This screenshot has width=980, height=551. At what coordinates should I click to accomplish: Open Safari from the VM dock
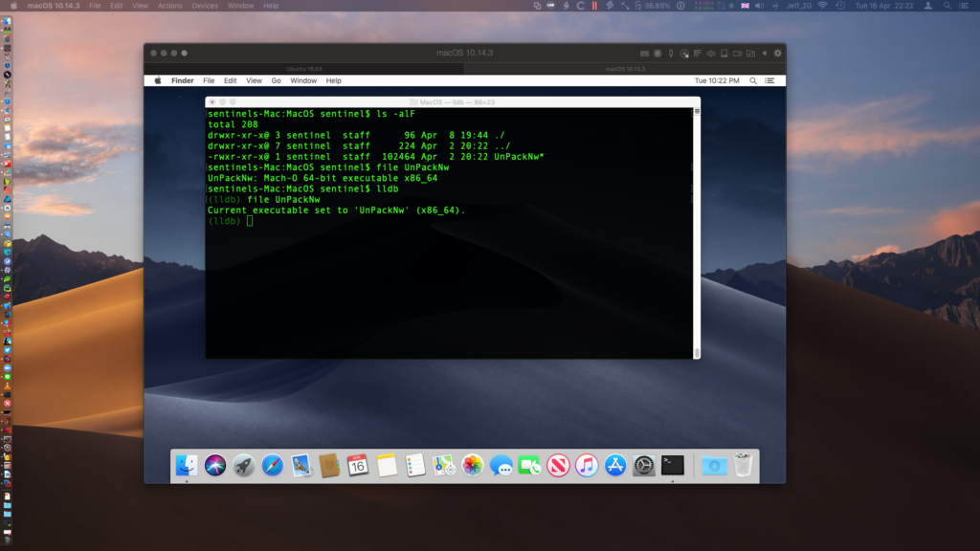273,466
